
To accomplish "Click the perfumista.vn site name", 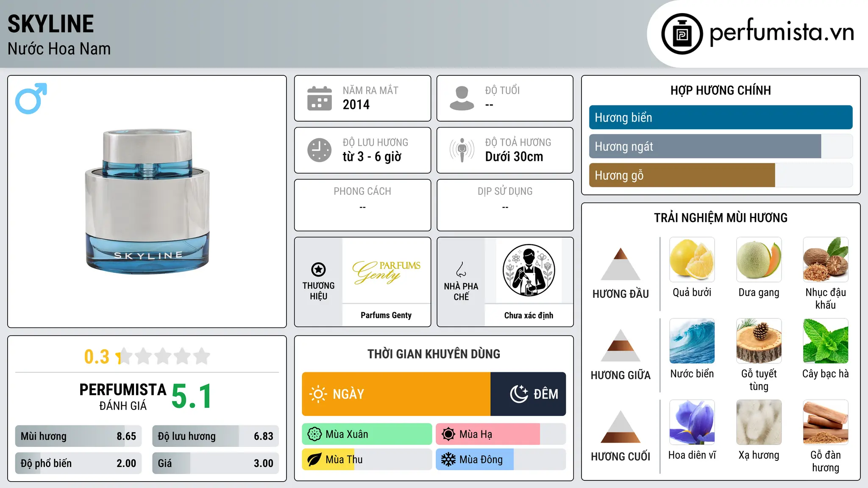I will (x=782, y=32).
